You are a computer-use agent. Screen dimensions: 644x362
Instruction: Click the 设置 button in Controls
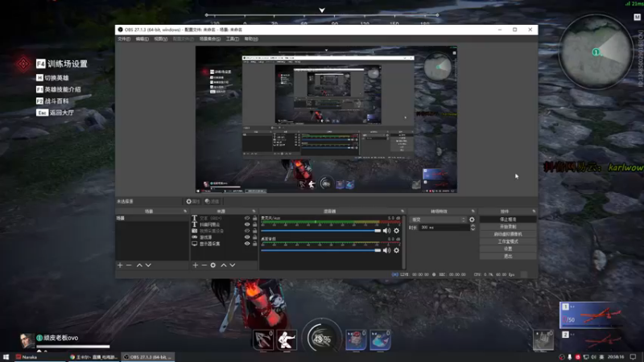[508, 249]
